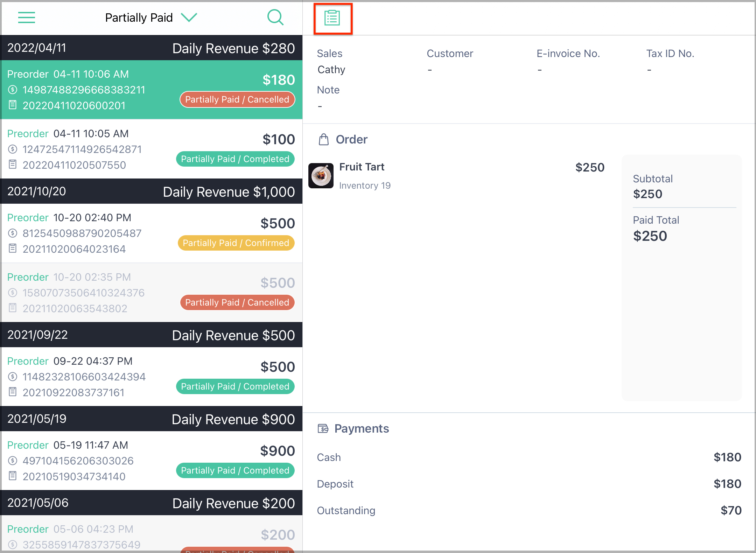Screen dimensions: 756x553
Task: Click the Payments wallet icon
Action: (323, 428)
